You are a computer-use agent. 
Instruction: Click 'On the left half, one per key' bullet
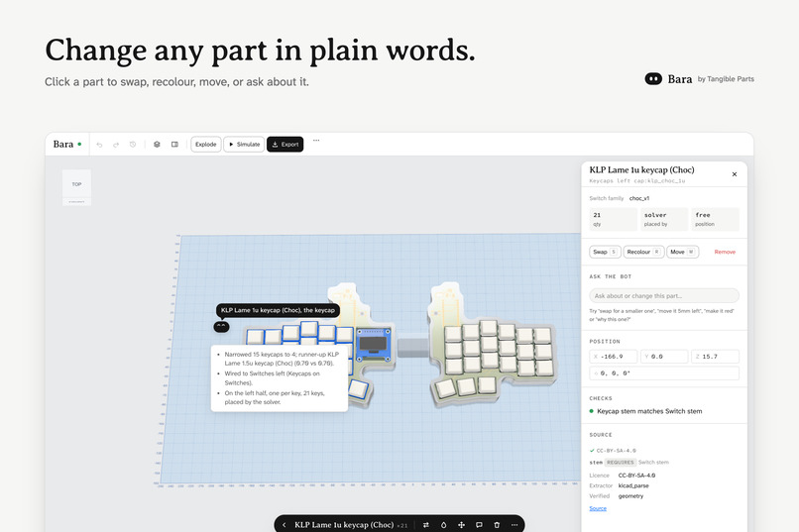(275, 397)
